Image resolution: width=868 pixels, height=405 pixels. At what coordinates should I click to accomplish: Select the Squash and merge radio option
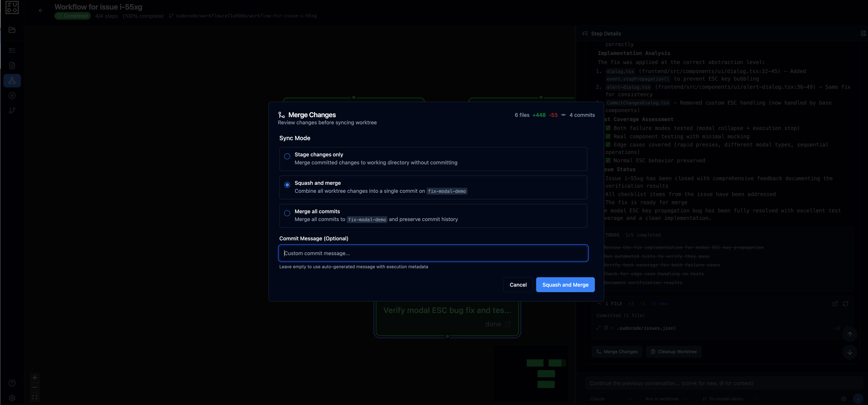[287, 185]
